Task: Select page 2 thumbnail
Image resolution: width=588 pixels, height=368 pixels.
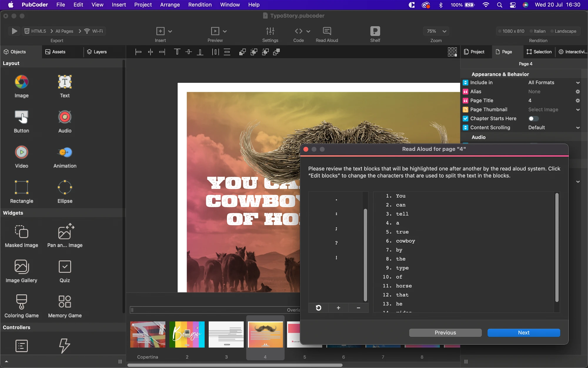Action: click(x=187, y=334)
